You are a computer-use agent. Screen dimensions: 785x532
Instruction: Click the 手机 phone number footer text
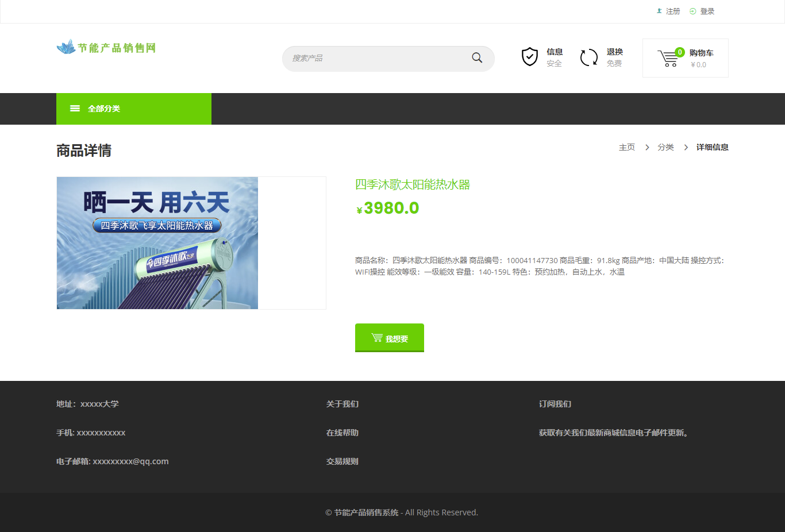[x=91, y=433]
